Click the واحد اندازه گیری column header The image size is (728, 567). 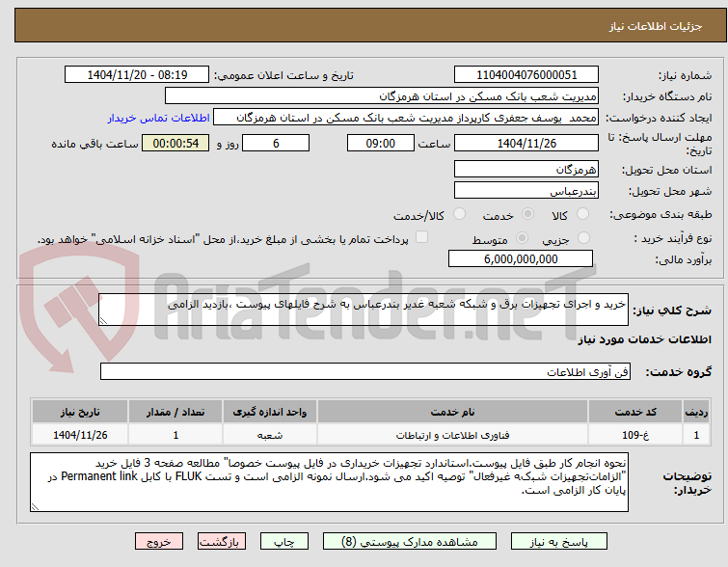coord(270,412)
